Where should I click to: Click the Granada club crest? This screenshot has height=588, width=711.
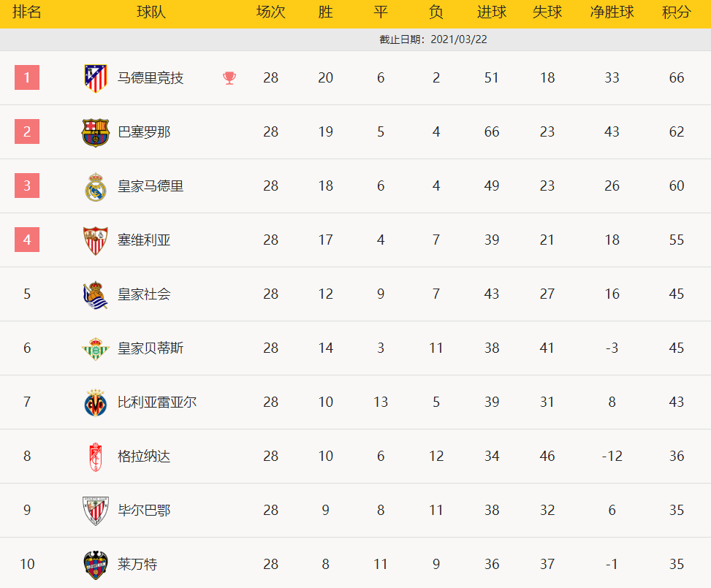pyautogui.click(x=96, y=457)
